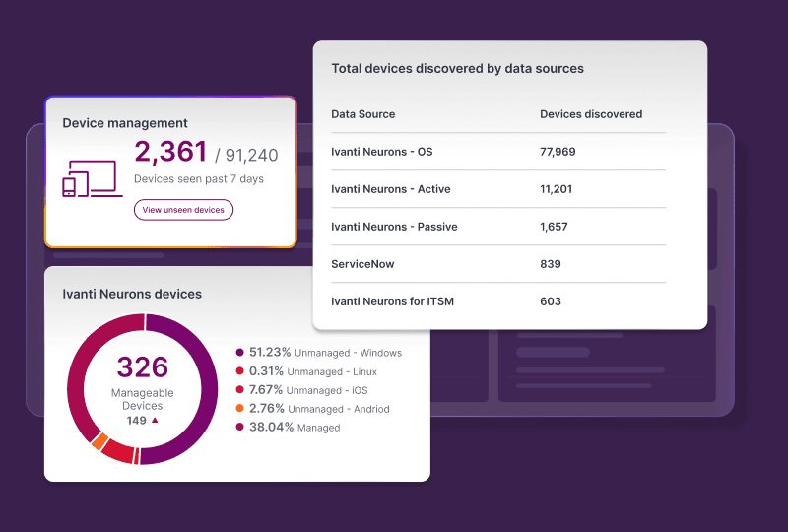
Task: Click the Devices discovered column header
Action: click(591, 114)
